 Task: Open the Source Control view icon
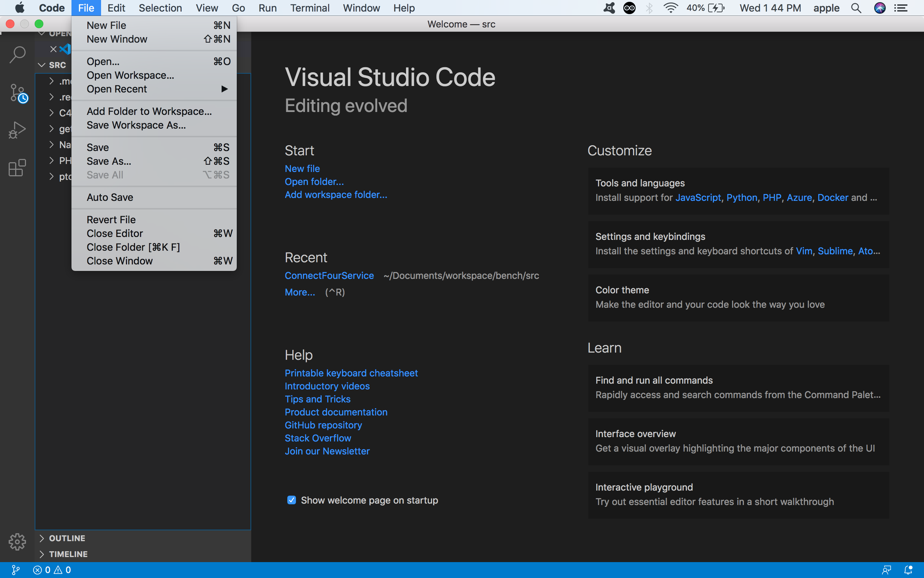[18, 93]
